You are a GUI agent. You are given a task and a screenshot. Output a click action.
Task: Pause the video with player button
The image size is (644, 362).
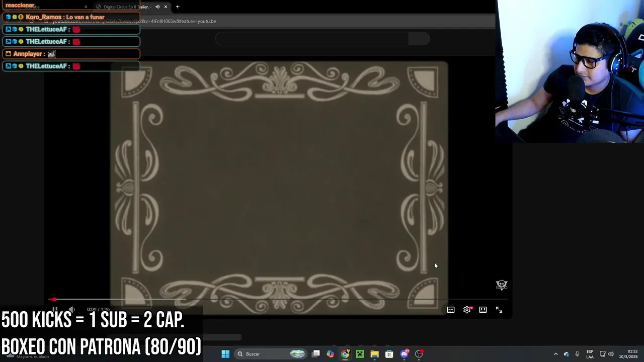point(55,310)
